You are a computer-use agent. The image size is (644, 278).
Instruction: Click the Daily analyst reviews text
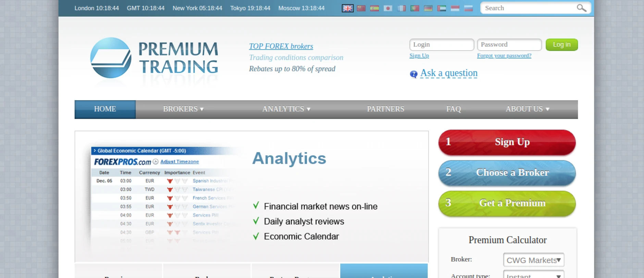tap(304, 222)
